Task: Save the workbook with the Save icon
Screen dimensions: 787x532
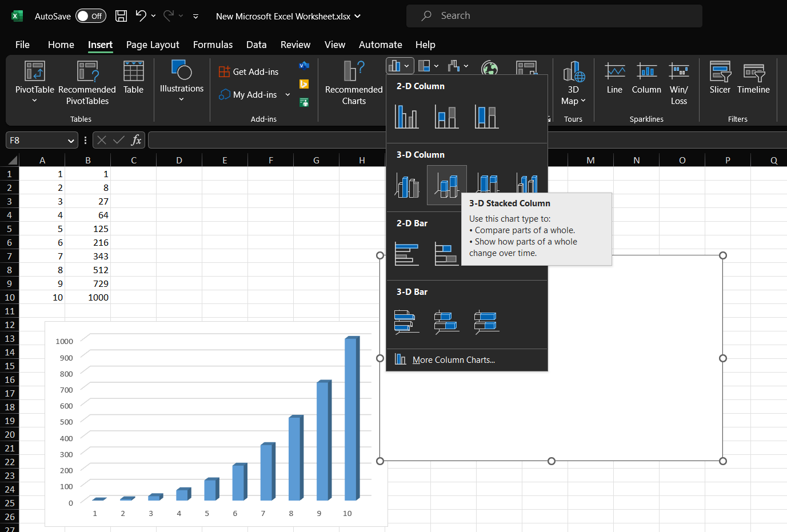Action: [x=121, y=16]
